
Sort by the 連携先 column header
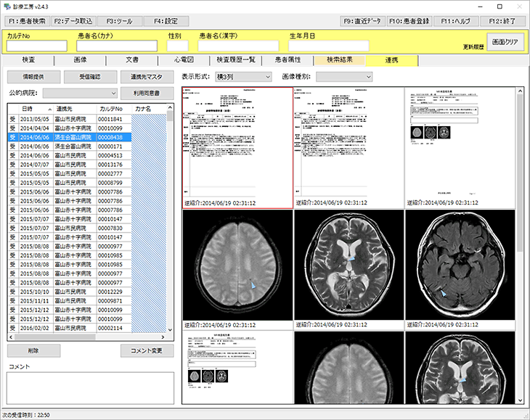75,109
